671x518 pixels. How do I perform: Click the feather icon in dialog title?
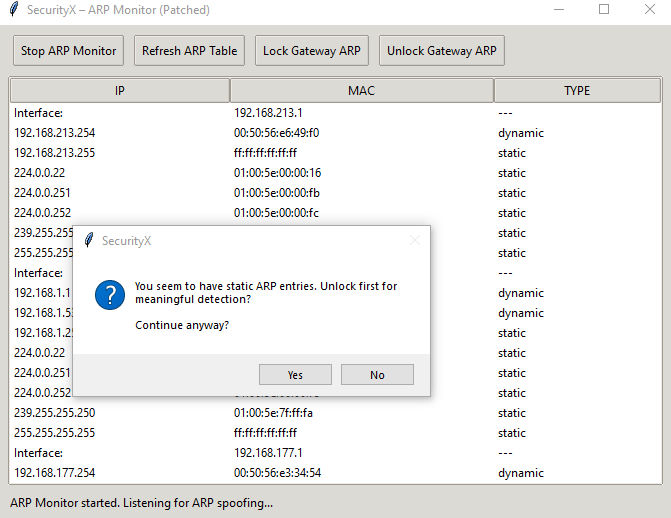89,241
